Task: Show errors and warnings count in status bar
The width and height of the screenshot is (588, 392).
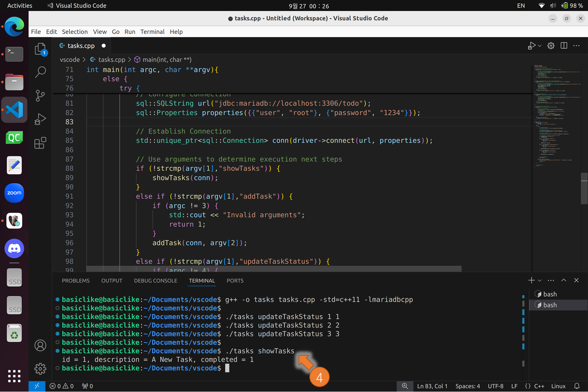Action: 62,386
